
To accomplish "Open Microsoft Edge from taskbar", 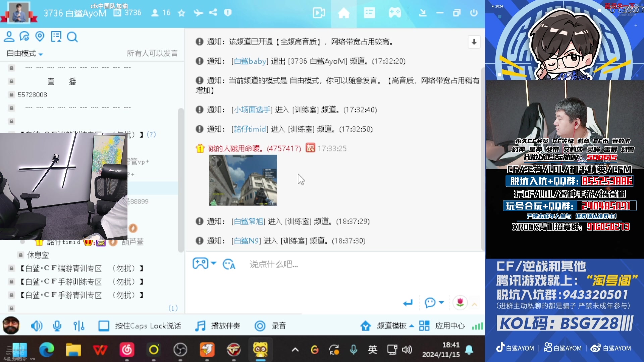I will 47,350.
